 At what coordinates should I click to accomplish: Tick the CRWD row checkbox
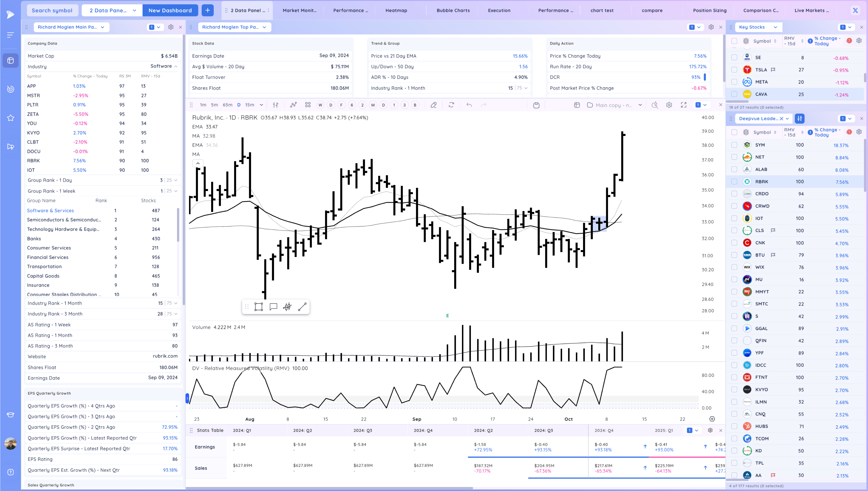tap(734, 206)
